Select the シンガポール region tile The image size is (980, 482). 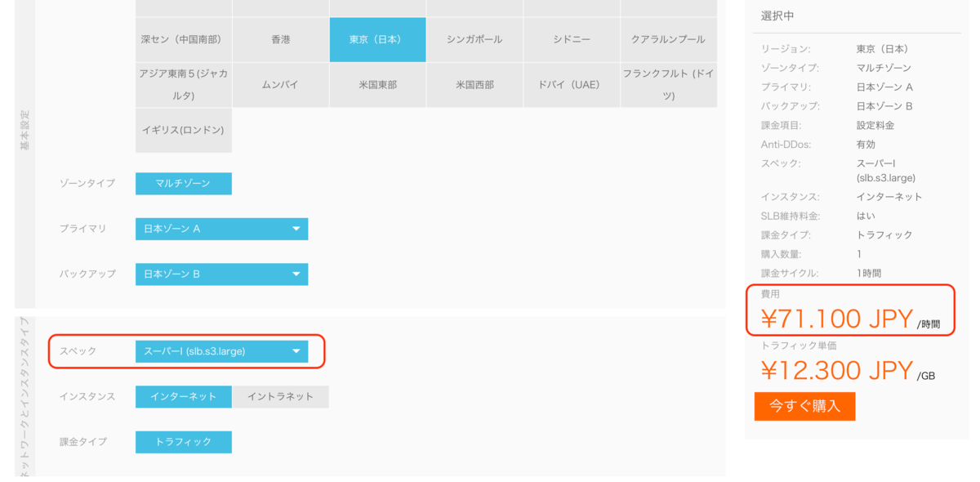point(474,39)
